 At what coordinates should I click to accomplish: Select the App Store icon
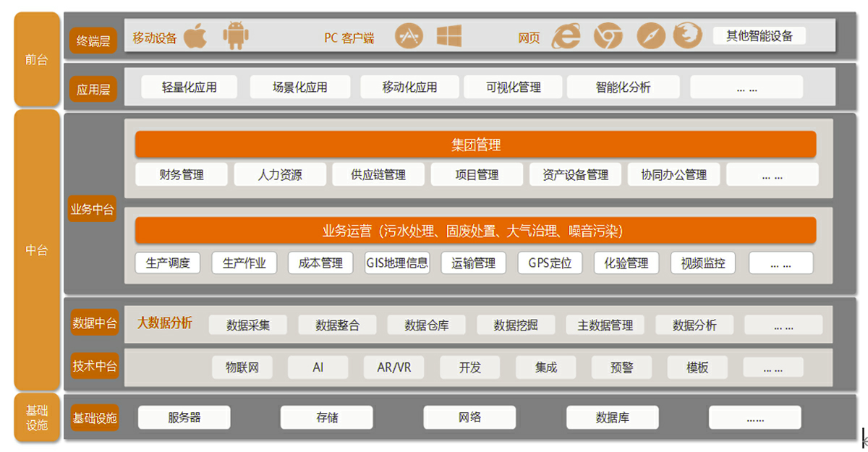click(409, 36)
